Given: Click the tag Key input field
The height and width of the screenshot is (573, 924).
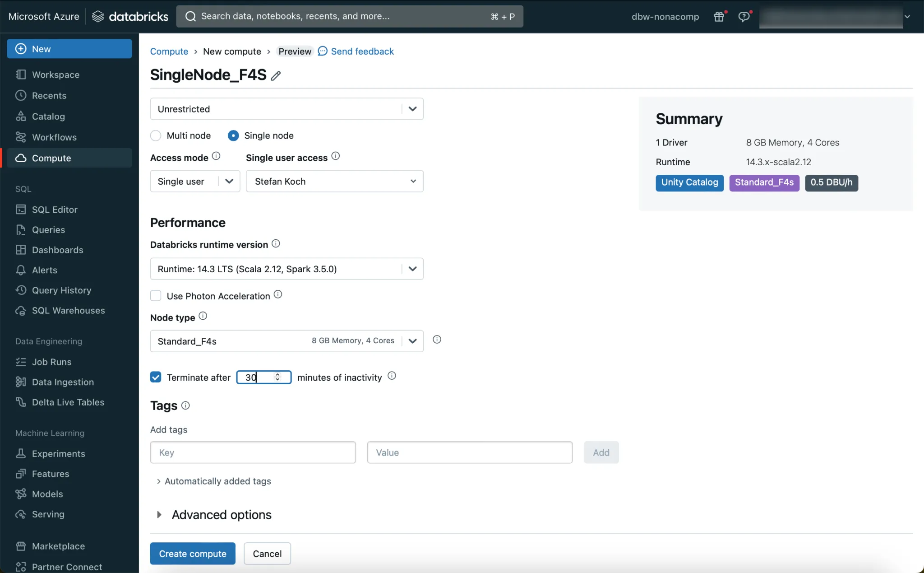Looking at the screenshot, I should click(253, 452).
